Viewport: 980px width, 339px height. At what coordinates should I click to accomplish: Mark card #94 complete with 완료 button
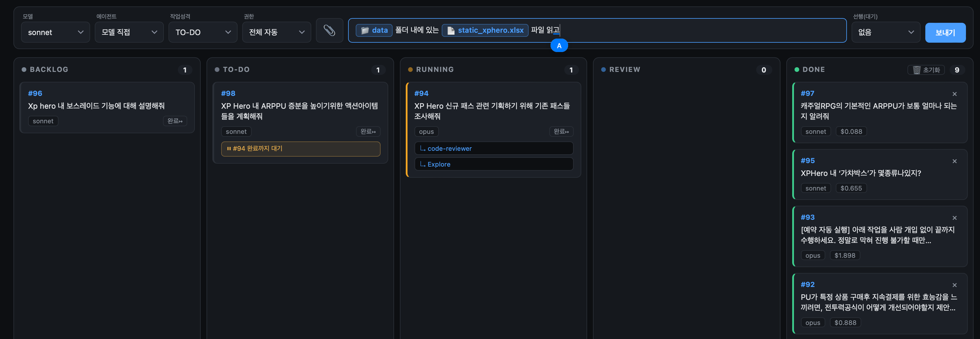tap(561, 132)
